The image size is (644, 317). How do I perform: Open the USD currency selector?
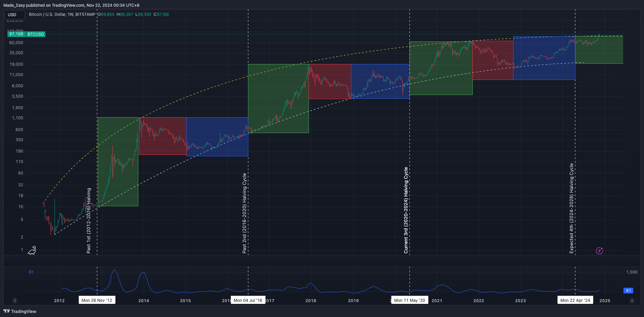coord(14,14)
